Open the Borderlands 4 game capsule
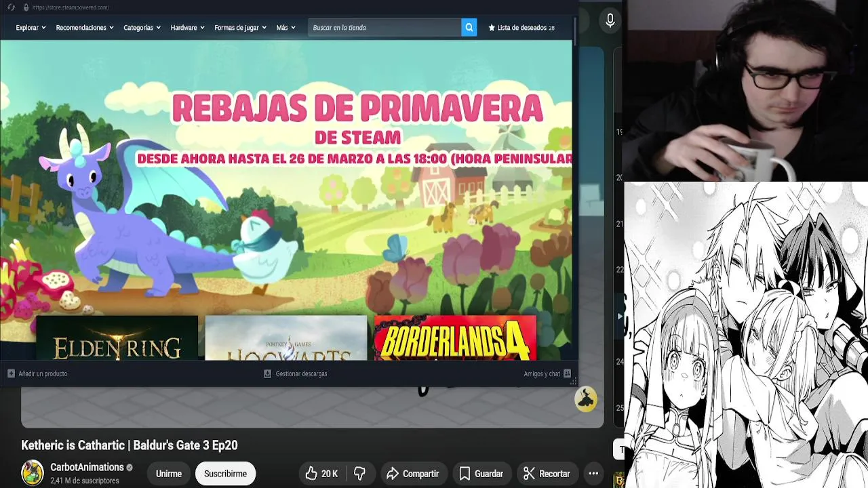868x488 pixels. 454,338
